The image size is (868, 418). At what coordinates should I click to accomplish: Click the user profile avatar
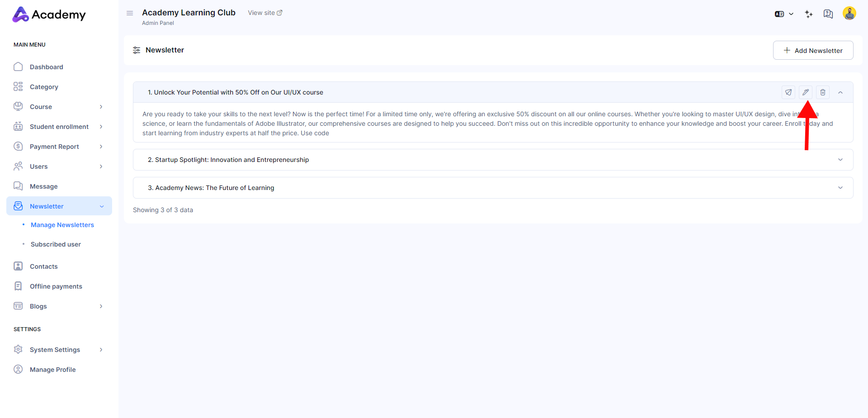point(849,14)
